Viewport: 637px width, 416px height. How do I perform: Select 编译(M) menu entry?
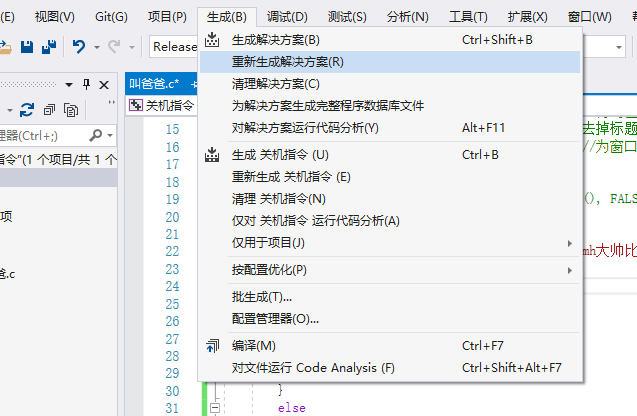pos(390,346)
